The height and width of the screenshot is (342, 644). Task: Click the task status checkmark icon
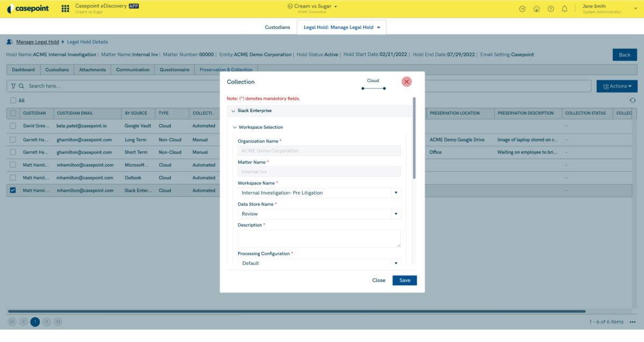pos(522,9)
